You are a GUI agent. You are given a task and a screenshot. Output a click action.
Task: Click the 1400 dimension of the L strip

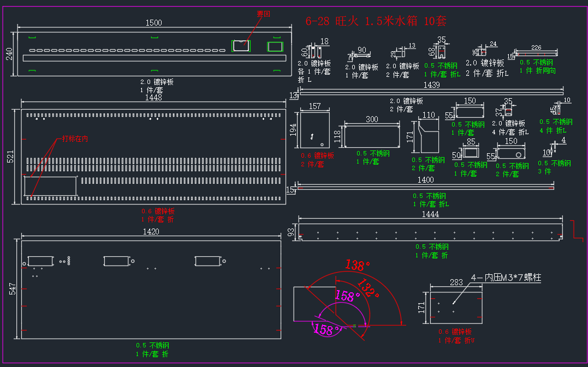pos(426,180)
